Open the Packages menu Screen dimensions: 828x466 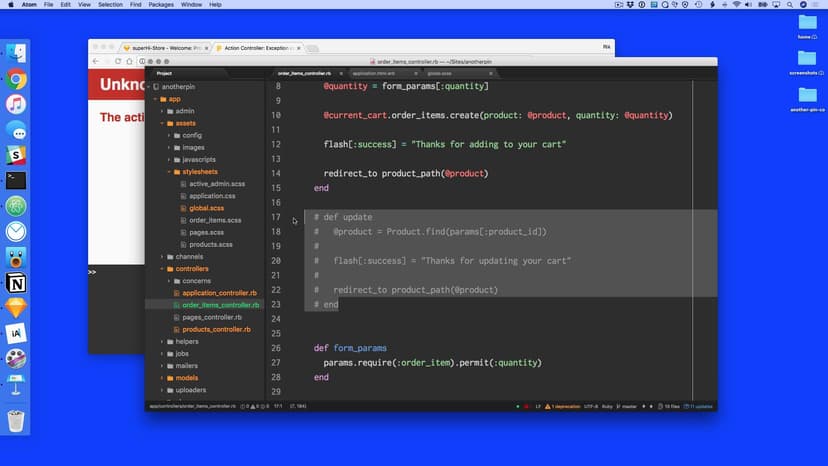click(x=160, y=5)
